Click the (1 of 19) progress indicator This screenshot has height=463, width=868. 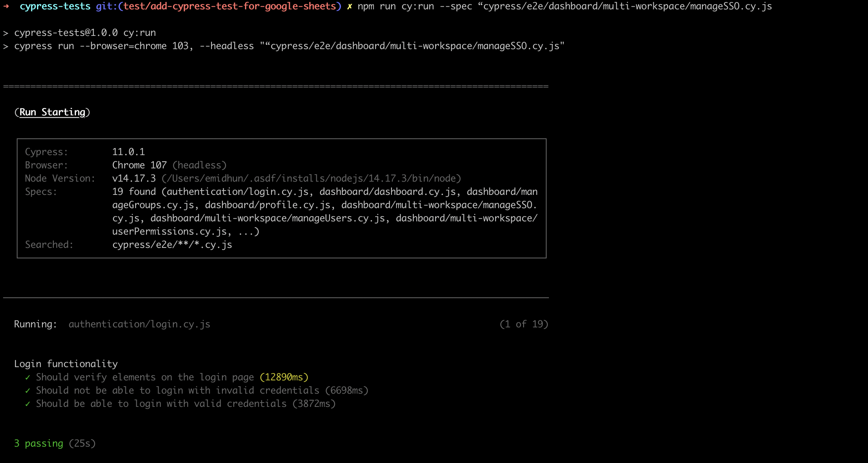tap(524, 324)
